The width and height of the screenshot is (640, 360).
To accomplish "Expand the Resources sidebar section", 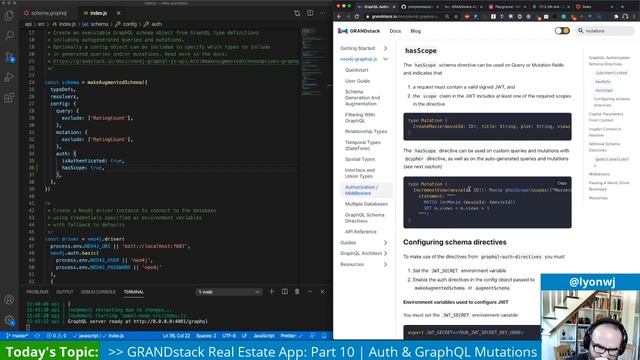I will point(385,264).
